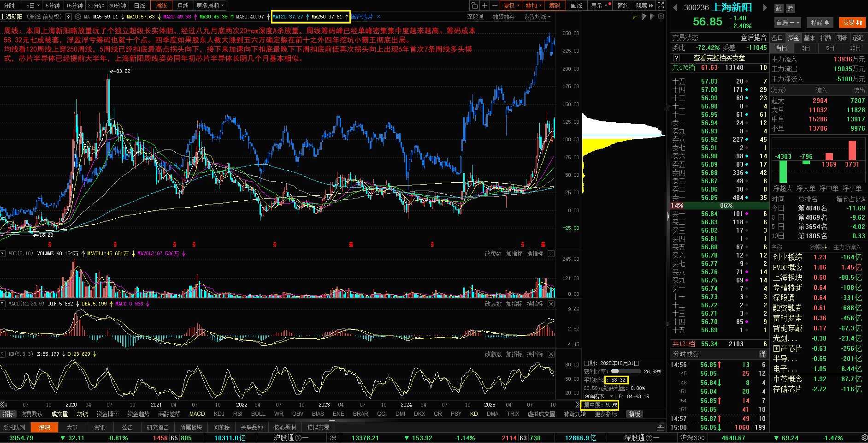Select 3日 capital flow tab

(806, 48)
